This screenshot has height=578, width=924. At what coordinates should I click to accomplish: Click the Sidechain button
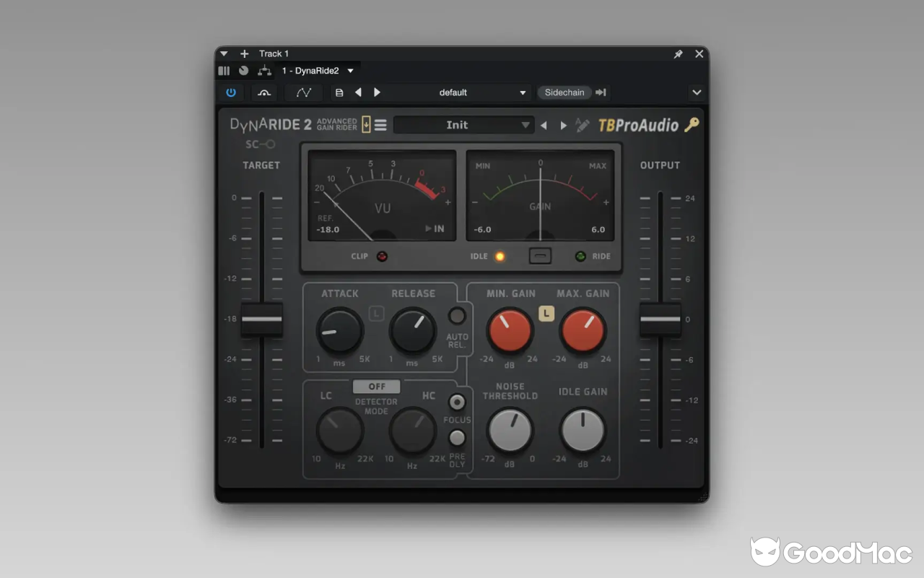[565, 92]
